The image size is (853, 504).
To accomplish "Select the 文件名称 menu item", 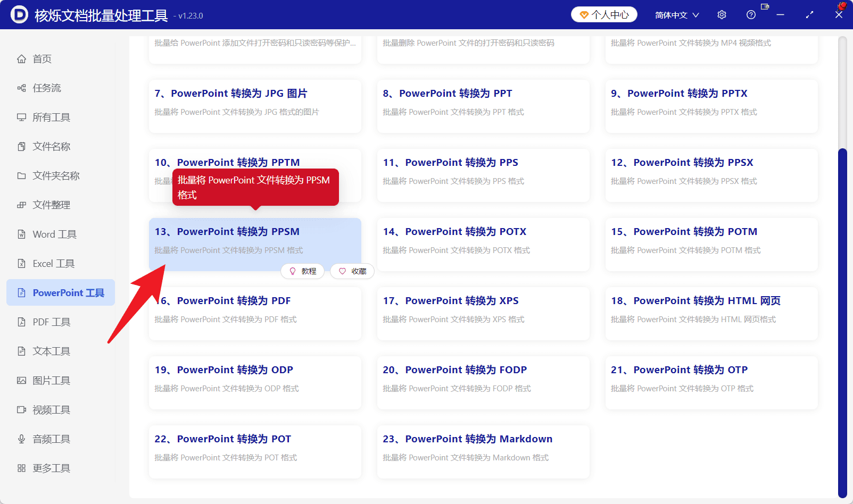I will (x=61, y=147).
